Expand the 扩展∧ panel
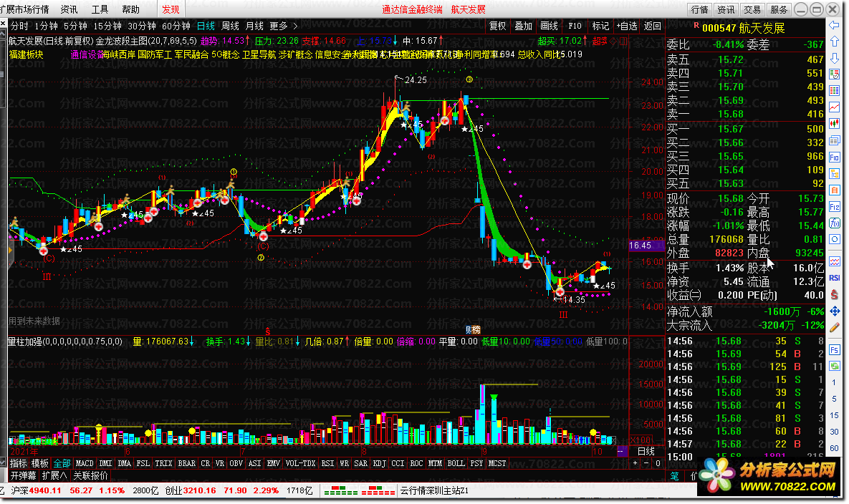Viewport: 849px width, 504px height. pyautogui.click(x=54, y=476)
